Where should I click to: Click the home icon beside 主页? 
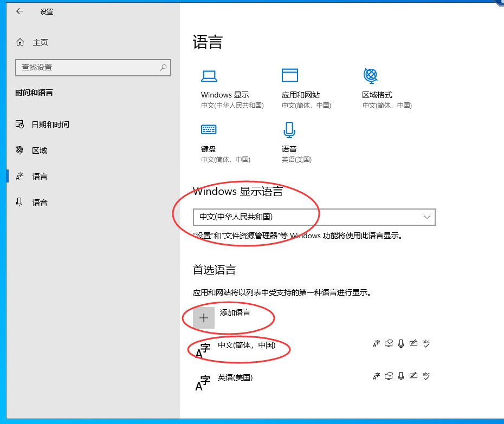[20, 42]
